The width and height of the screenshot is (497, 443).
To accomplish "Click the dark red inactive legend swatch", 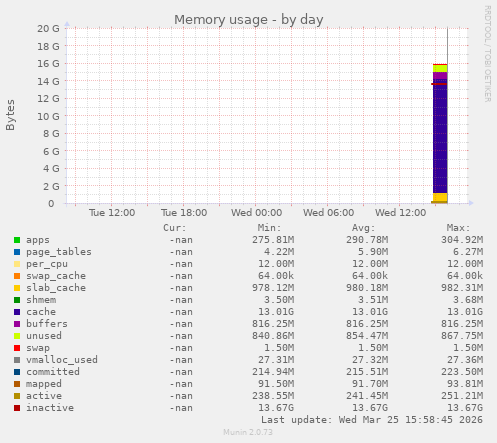I will tap(17, 408).
